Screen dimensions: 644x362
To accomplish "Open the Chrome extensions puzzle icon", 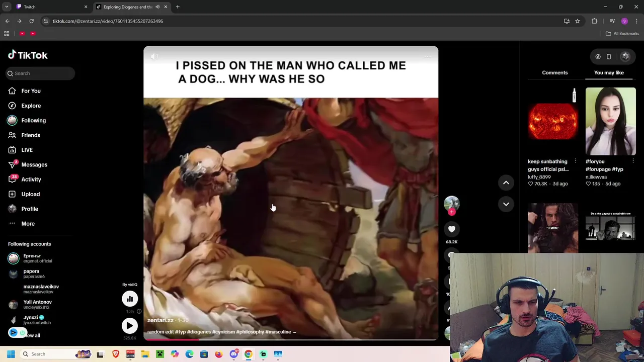I will click(595, 21).
